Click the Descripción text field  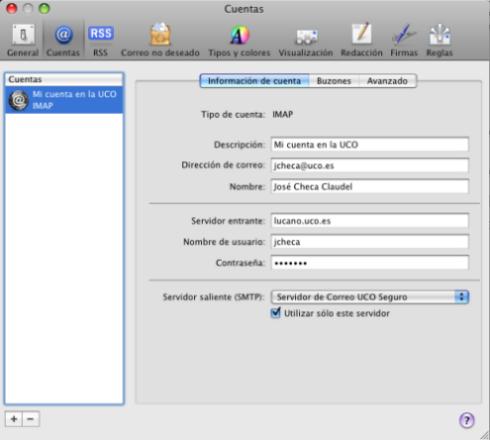pyautogui.click(x=369, y=145)
